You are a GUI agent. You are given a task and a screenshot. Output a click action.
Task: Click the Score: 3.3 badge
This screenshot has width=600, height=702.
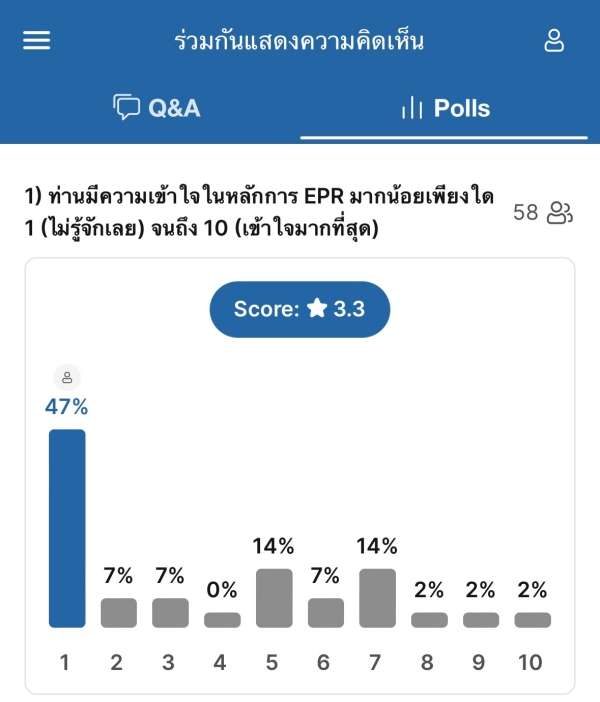click(x=300, y=309)
